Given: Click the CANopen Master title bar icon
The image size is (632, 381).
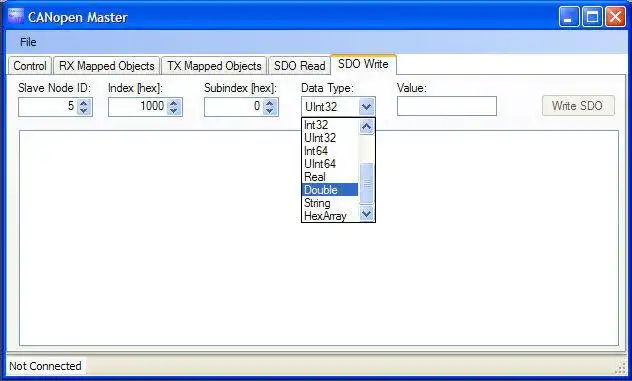Looking at the screenshot, I should [16, 16].
